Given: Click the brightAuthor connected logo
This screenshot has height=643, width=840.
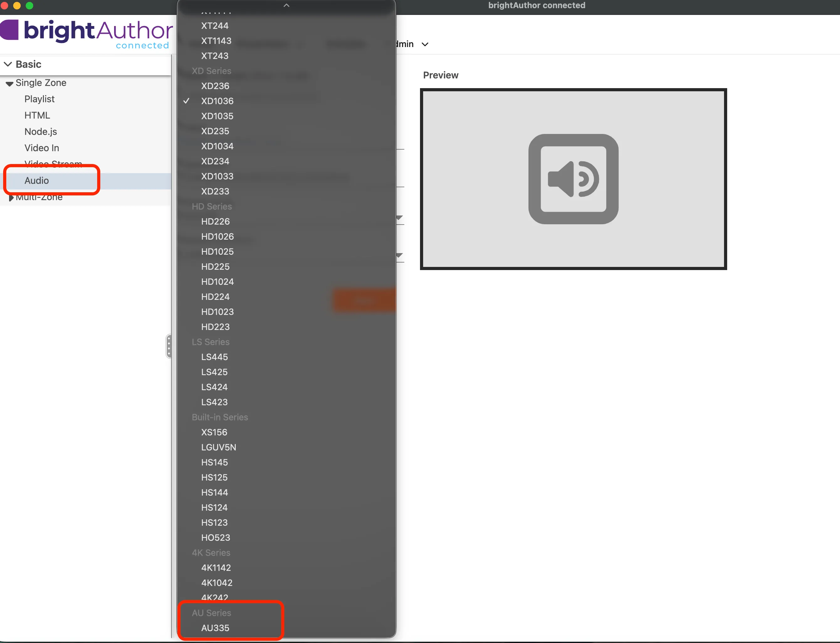Looking at the screenshot, I should point(86,35).
